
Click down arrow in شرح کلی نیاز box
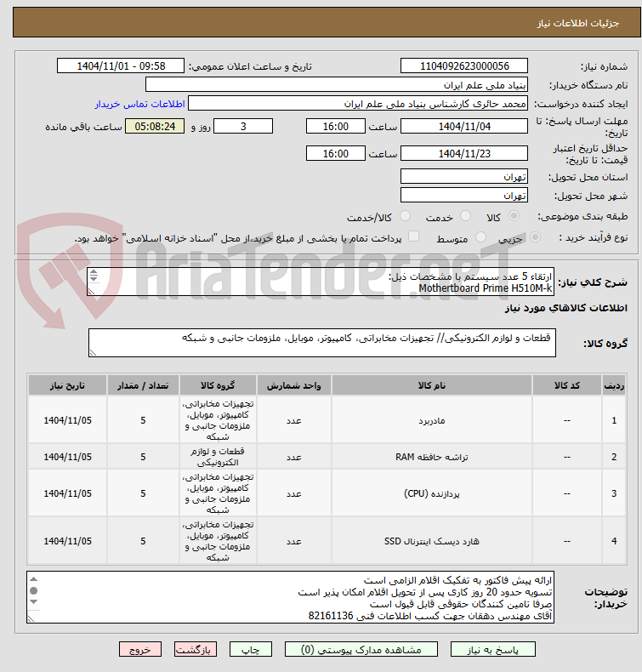click(x=94, y=278)
